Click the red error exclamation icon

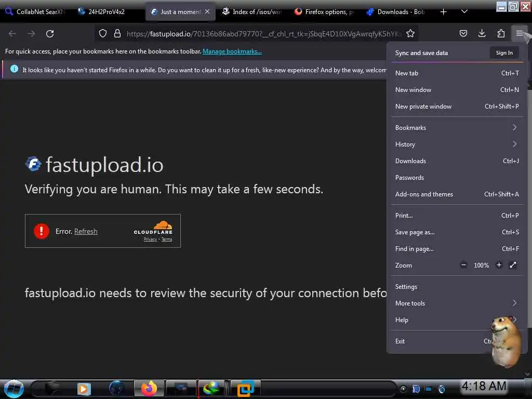coord(42,231)
